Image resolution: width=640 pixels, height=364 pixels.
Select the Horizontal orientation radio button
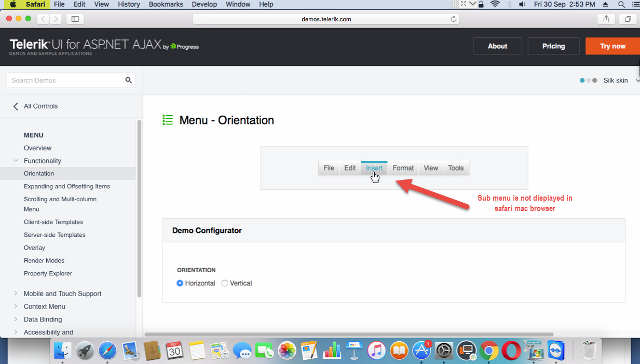(x=180, y=283)
